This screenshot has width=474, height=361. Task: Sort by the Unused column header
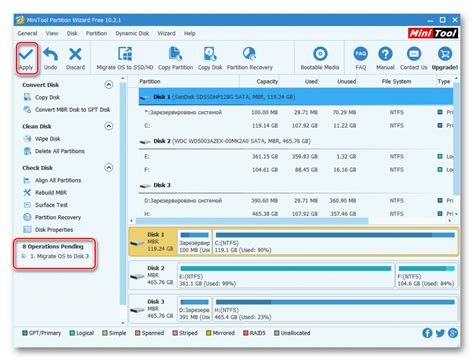338,81
